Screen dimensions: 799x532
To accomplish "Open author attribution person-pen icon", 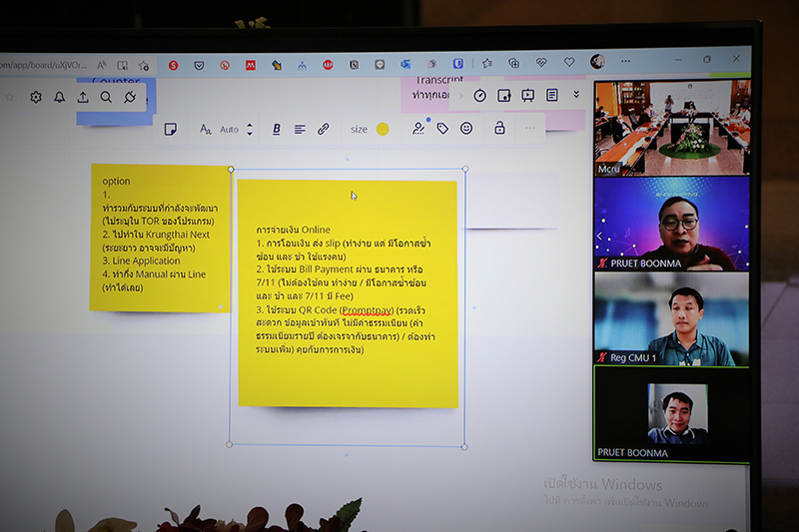I will click(418, 129).
